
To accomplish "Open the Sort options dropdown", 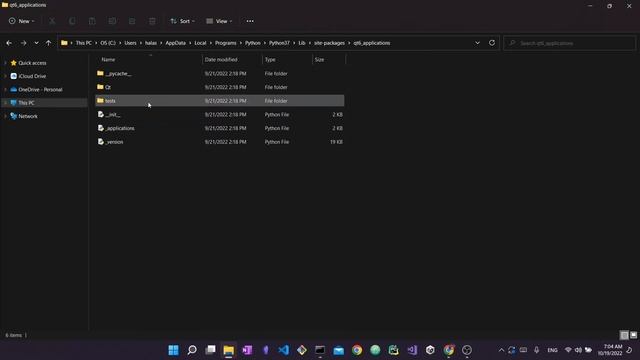I will (x=182, y=21).
